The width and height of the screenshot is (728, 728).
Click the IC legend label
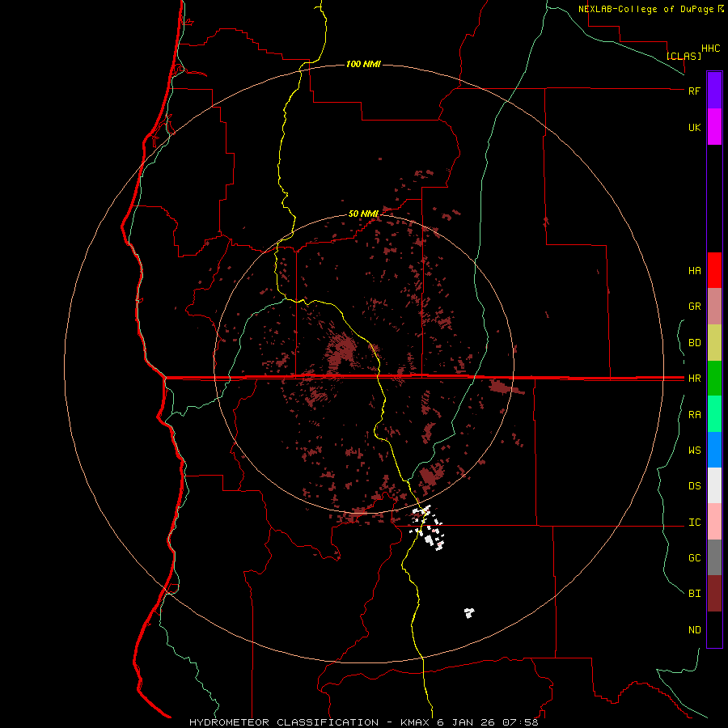click(694, 523)
